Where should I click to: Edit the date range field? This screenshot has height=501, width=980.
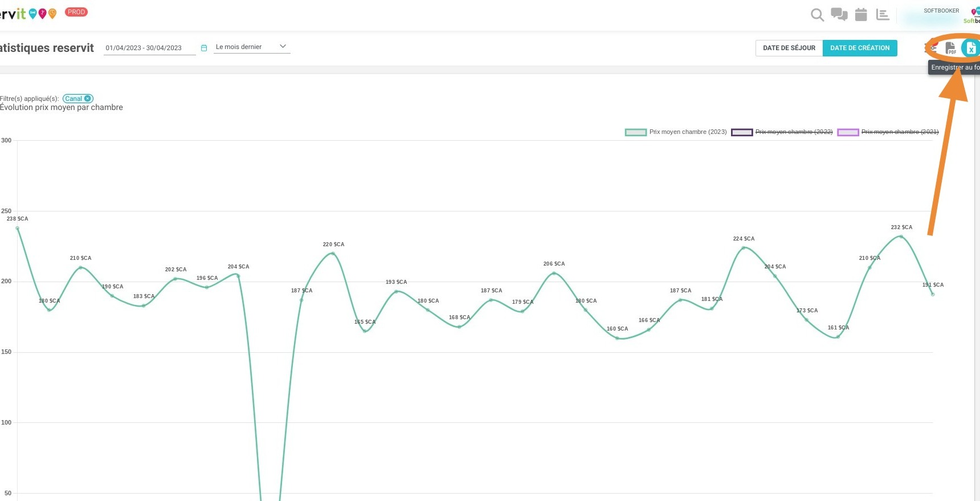pos(149,48)
